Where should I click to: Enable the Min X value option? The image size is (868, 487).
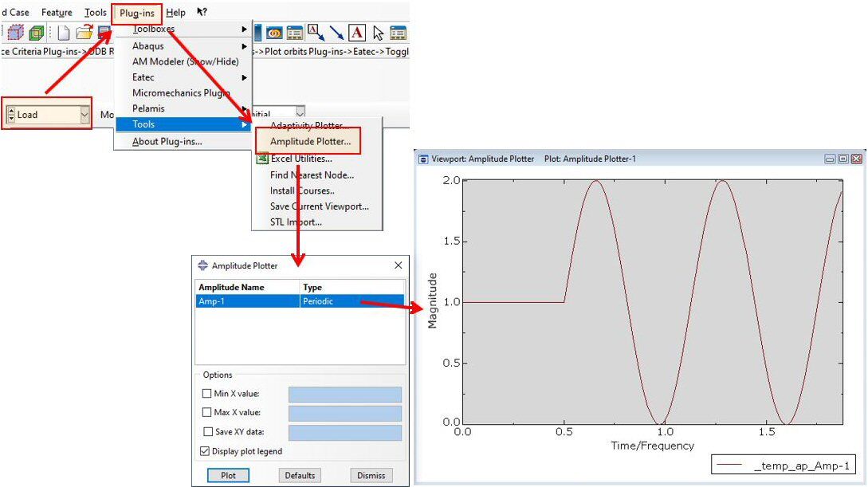pyautogui.click(x=207, y=394)
